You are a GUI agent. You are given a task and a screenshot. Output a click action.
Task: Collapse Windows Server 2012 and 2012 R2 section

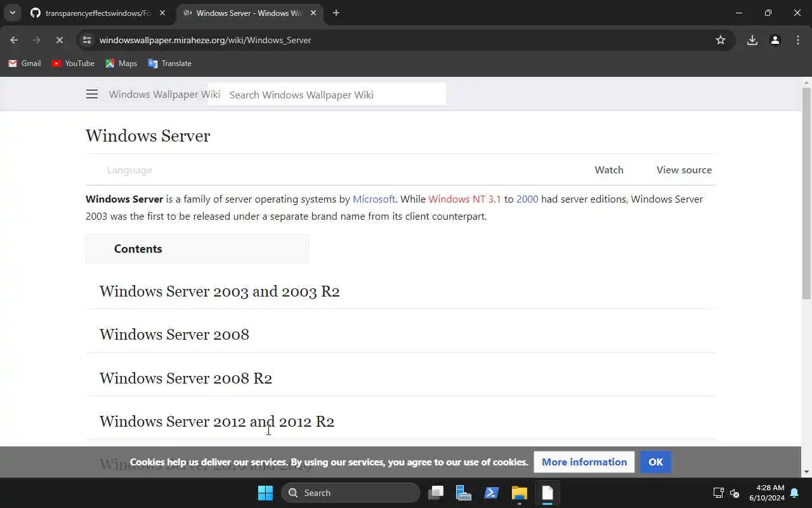(x=217, y=422)
